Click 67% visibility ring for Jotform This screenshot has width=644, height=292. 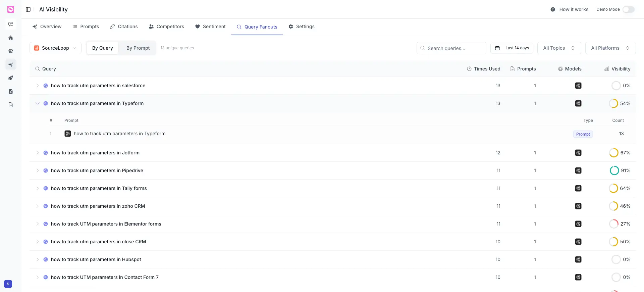(x=614, y=153)
